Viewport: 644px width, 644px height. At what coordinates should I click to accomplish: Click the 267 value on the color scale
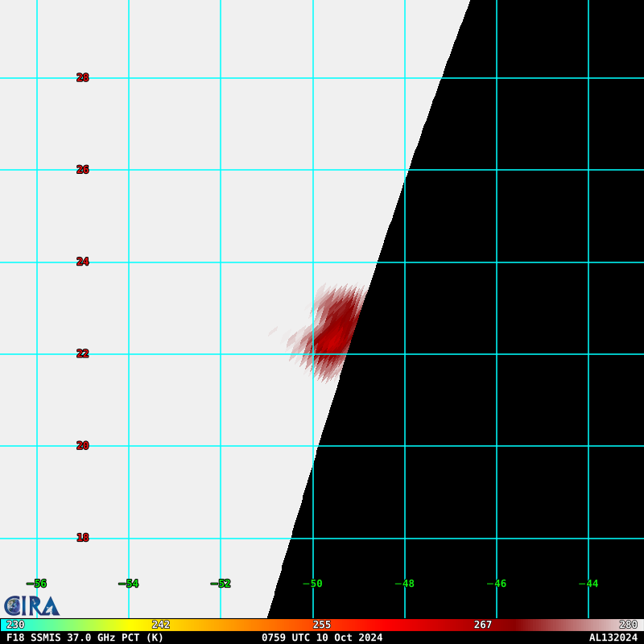483,625
